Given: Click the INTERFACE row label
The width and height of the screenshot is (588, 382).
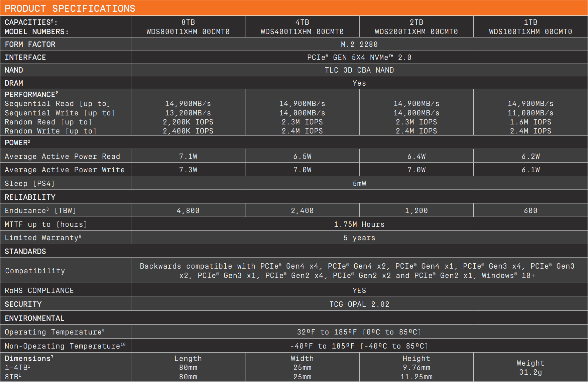Looking at the screenshot, I should point(25,57).
